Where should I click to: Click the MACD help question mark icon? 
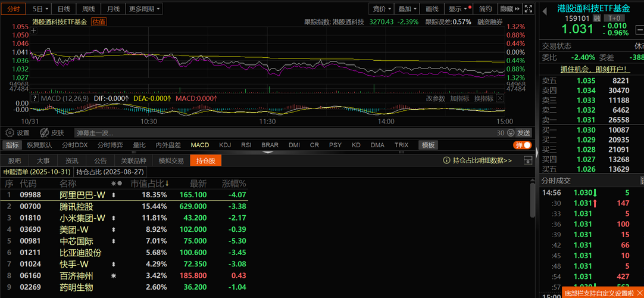point(35,98)
